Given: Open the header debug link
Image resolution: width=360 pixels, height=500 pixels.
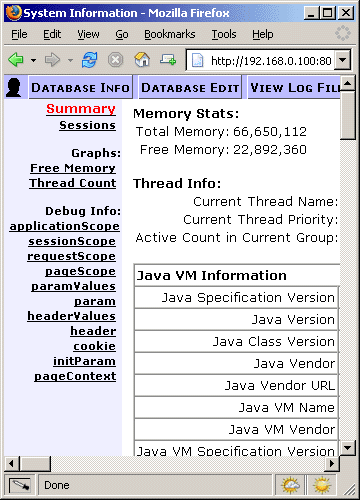Looking at the screenshot, I should point(93,331).
